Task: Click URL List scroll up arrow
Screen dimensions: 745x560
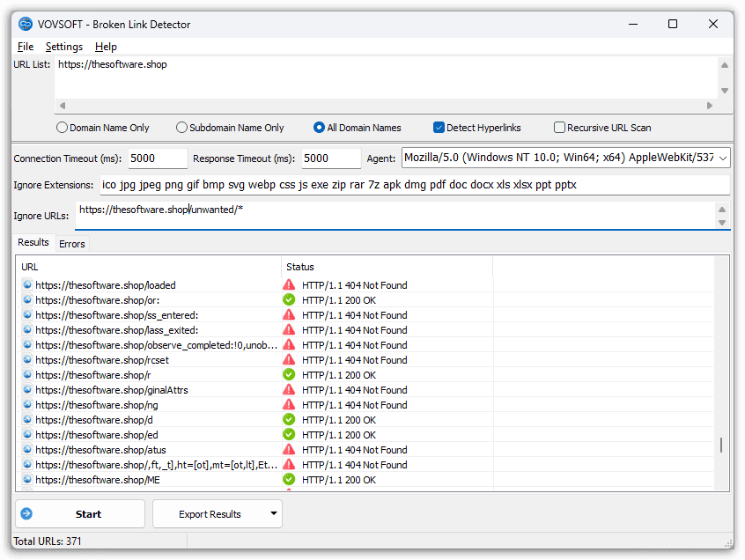Action: click(x=725, y=65)
